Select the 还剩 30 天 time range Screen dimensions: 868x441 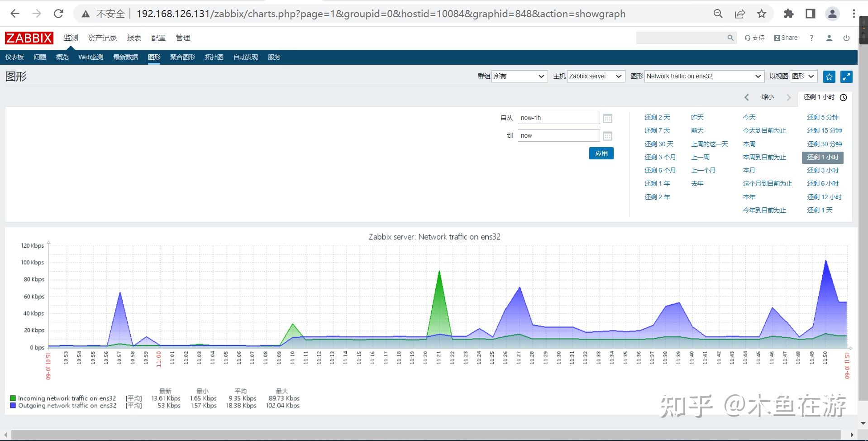(x=659, y=144)
